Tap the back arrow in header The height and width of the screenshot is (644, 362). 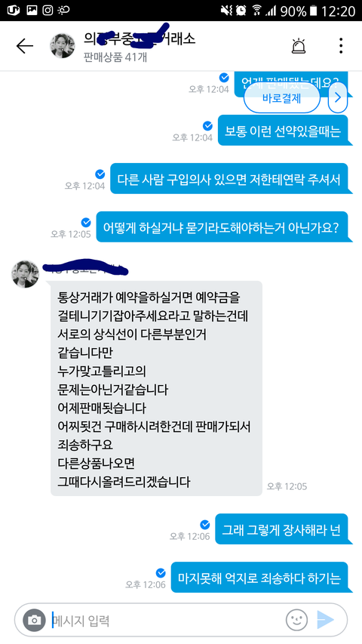tap(25, 46)
